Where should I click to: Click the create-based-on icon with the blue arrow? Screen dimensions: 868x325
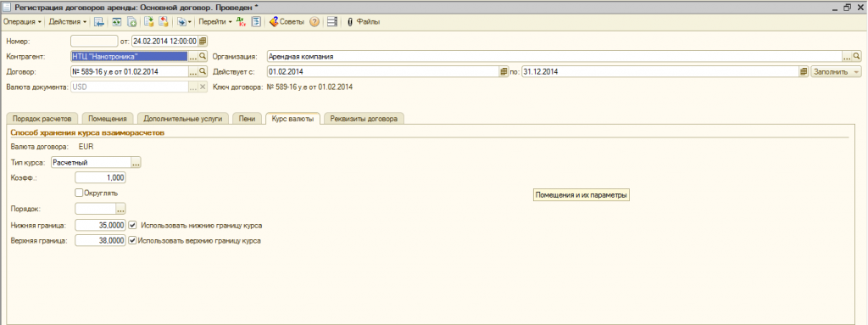click(x=181, y=21)
